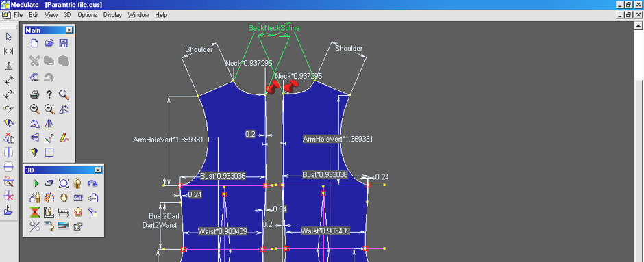Save the file using the floppy disk icon

coord(64,44)
